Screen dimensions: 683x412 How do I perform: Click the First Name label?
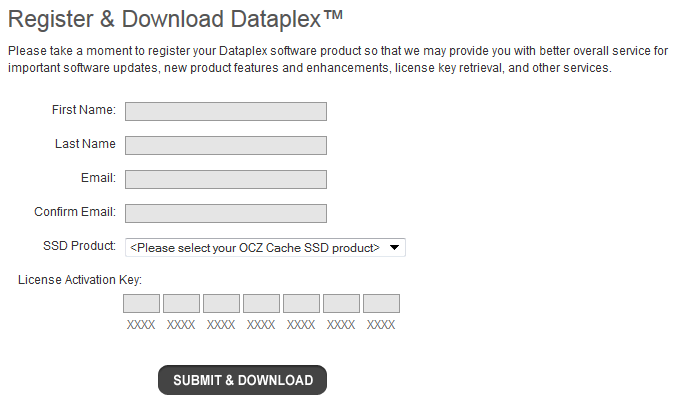[x=83, y=110]
